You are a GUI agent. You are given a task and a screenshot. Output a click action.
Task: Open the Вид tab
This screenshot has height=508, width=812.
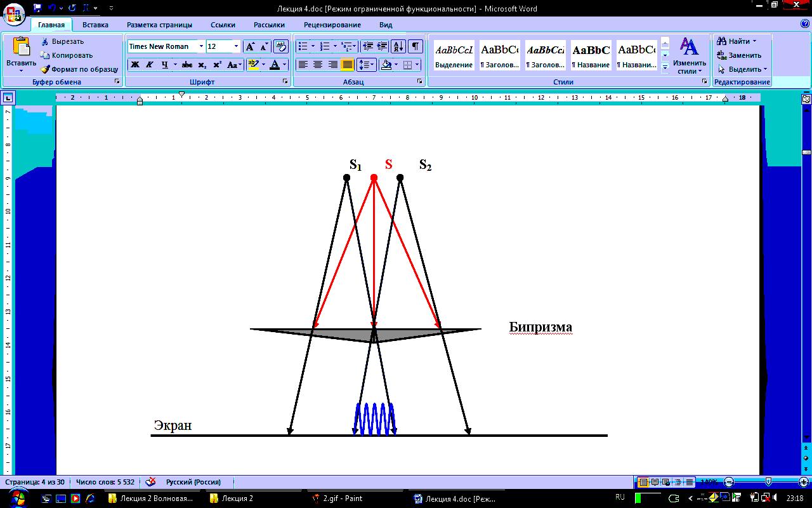(386, 25)
